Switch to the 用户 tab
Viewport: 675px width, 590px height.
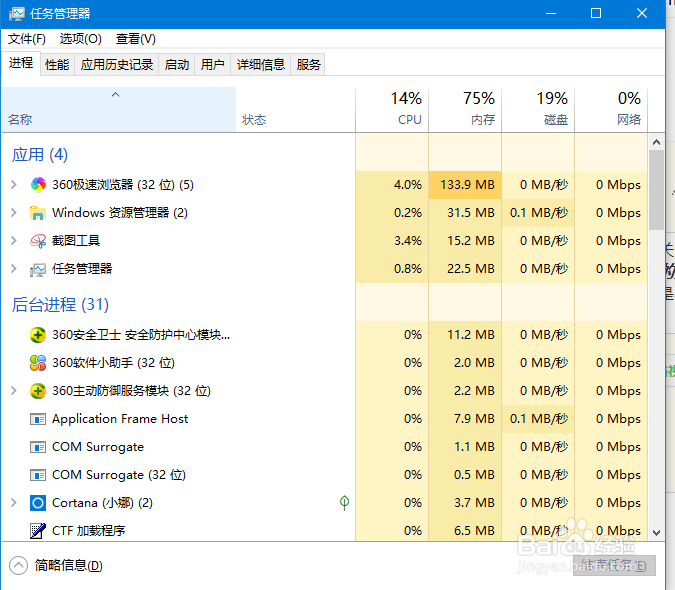coord(213,65)
